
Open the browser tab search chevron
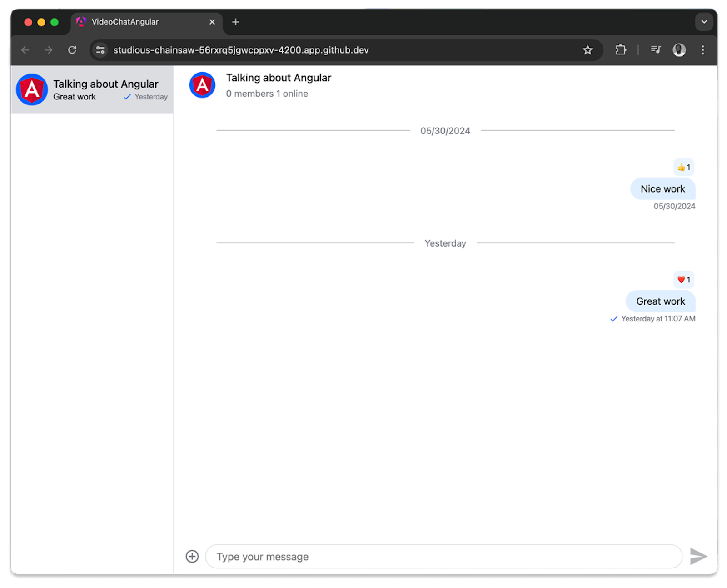[704, 22]
